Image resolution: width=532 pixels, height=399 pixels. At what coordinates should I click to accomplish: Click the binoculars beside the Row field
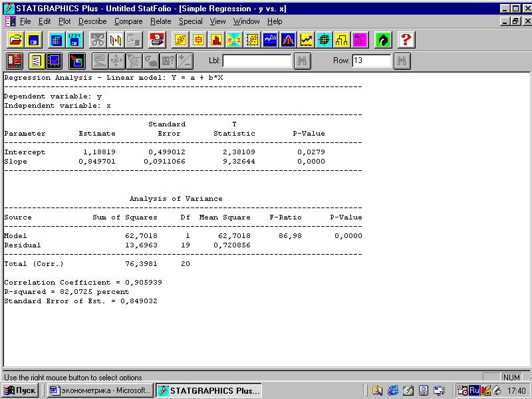tap(402, 61)
